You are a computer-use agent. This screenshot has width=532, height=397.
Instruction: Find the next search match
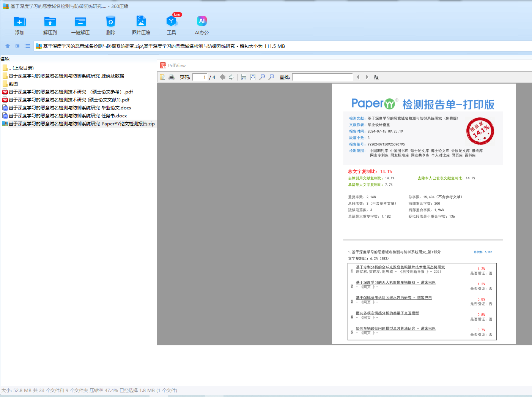[367, 77]
